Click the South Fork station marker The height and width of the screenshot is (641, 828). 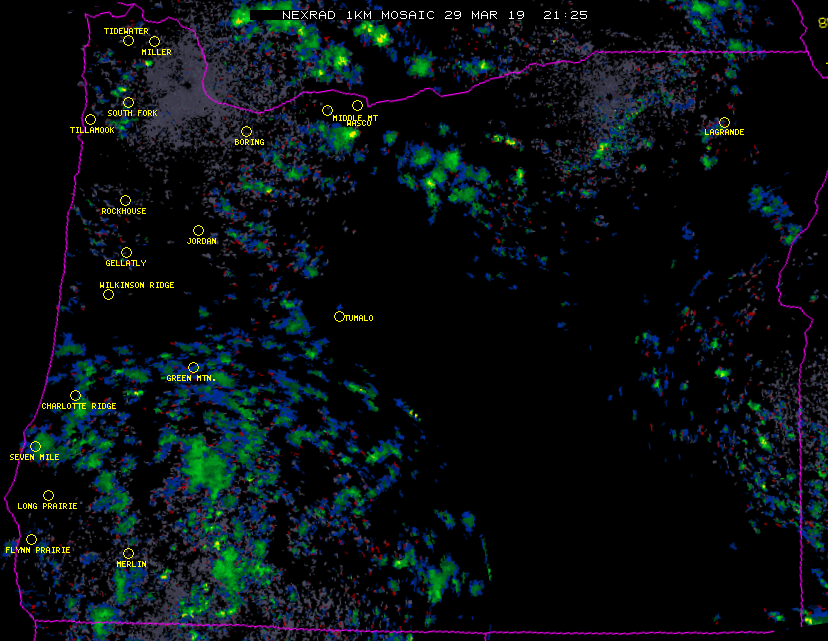pos(128,103)
